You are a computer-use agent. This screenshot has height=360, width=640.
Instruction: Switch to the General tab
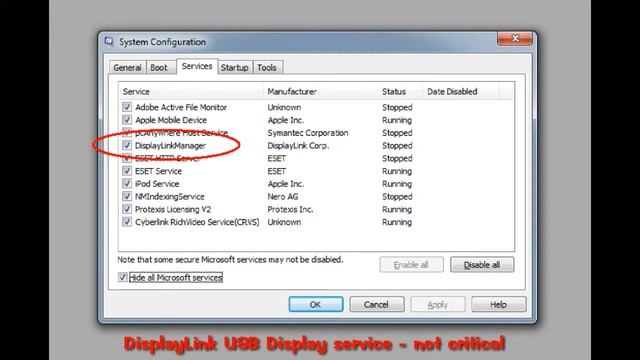click(x=127, y=68)
